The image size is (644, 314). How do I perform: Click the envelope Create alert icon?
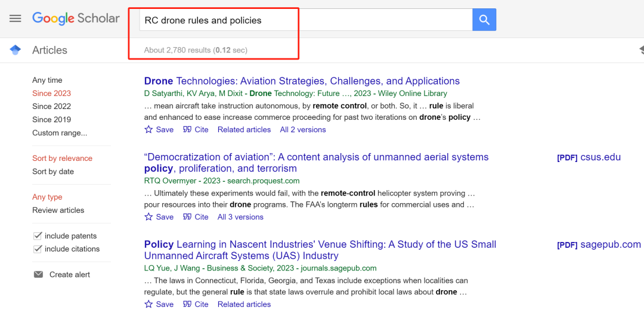click(39, 275)
